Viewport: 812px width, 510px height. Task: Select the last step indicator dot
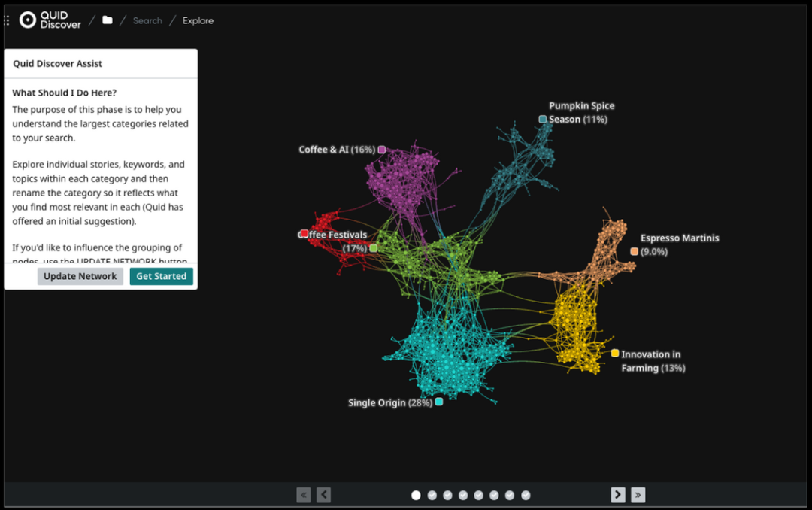tap(526, 495)
